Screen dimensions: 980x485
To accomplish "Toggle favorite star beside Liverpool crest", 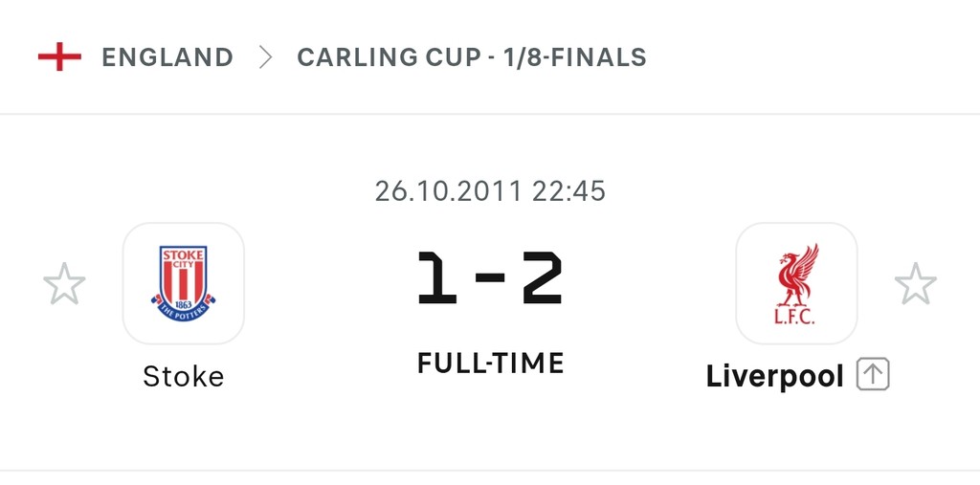I will pyautogui.click(x=915, y=284).
